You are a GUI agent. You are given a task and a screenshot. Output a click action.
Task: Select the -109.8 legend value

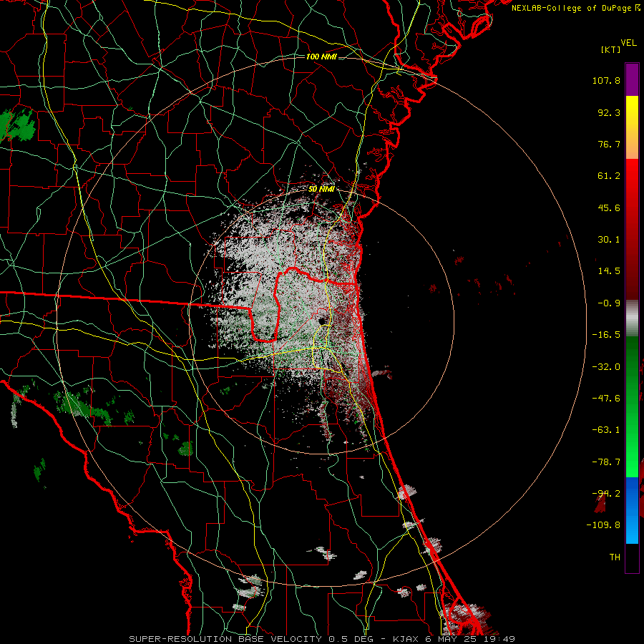(603, 525)
